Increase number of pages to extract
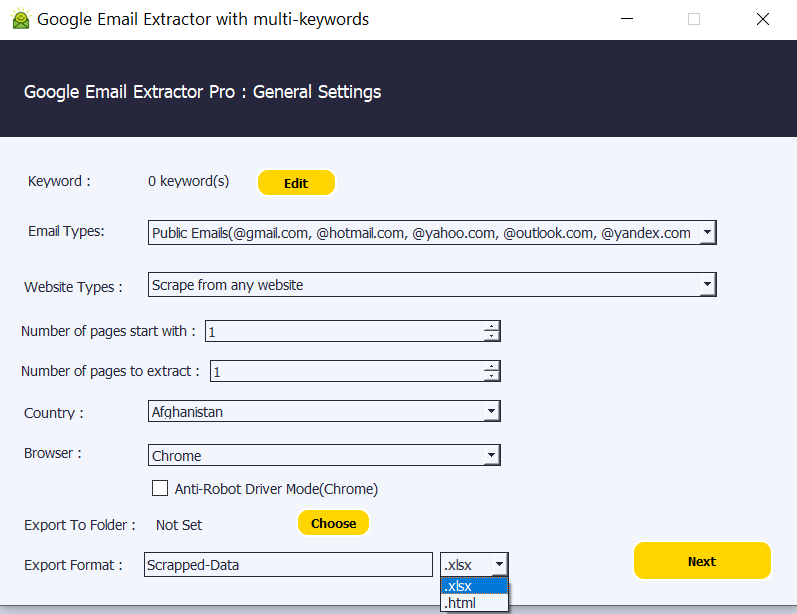 491,366
